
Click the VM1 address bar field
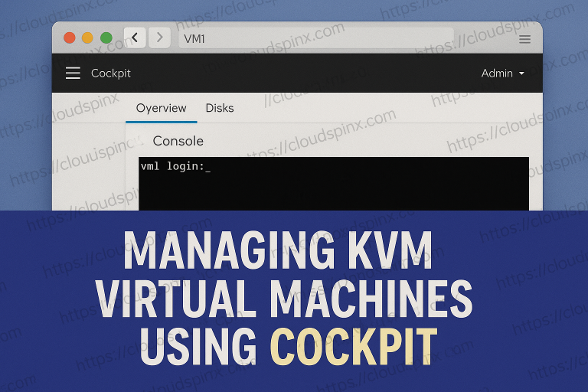pyautogui.click(x=316, y=38)
